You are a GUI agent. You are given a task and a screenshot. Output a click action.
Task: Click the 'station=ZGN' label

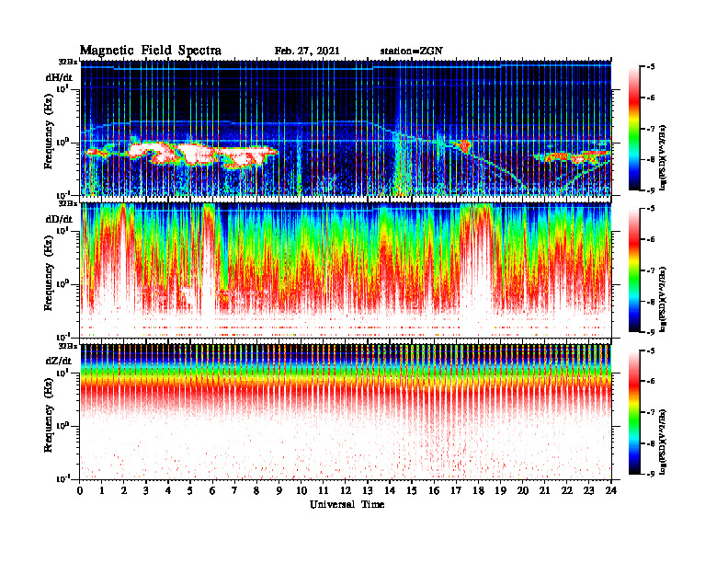click(x=412, y=52)
